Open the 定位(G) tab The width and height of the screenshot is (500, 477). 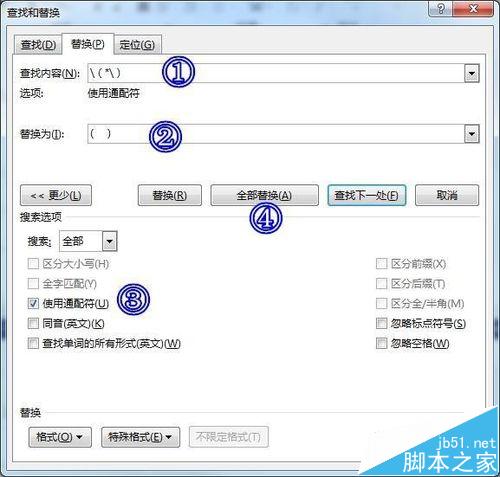point(137,45)
